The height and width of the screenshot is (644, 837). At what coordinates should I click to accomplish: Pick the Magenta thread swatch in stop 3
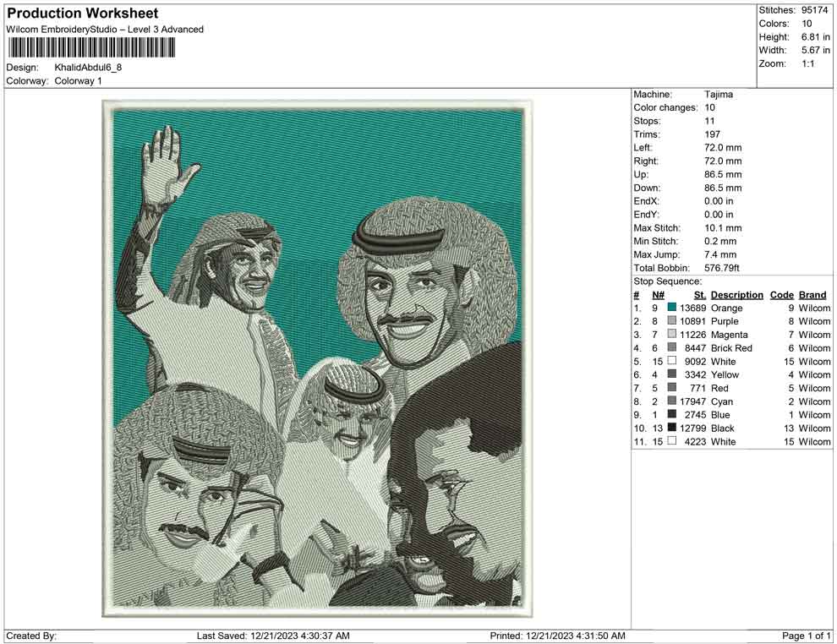click(x=671, y=335)
